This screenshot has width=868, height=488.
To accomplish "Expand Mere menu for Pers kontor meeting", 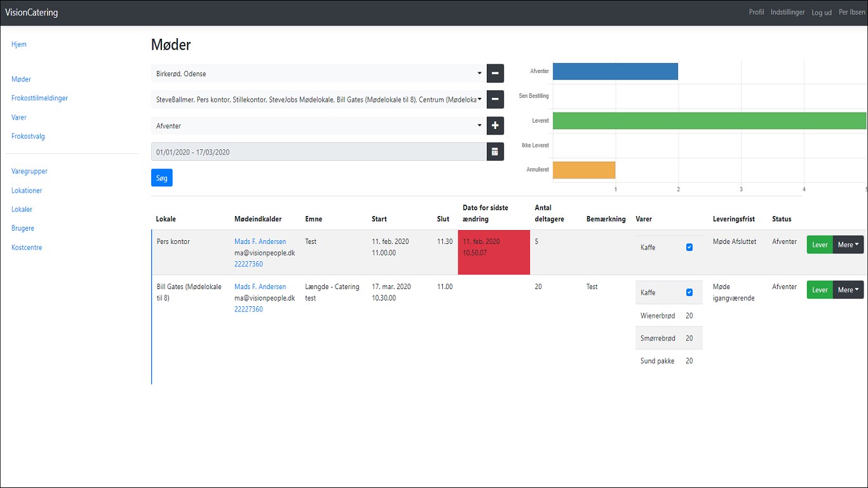I will [x=848, y=245].
